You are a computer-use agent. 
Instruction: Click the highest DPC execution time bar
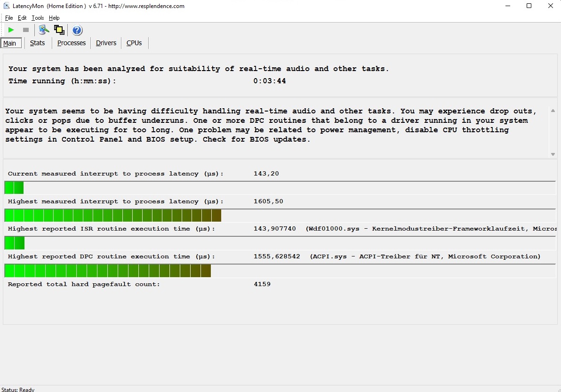280,271
